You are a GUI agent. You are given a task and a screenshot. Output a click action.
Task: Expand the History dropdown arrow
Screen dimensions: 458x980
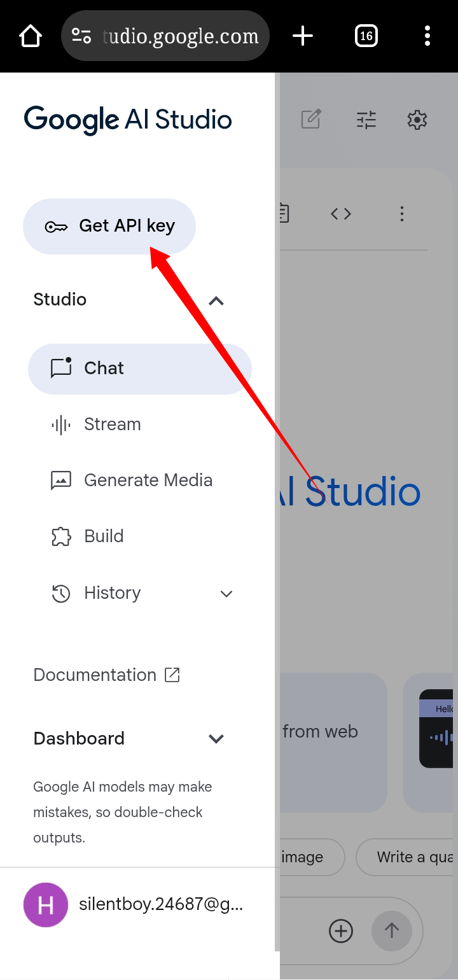point(226,594)
